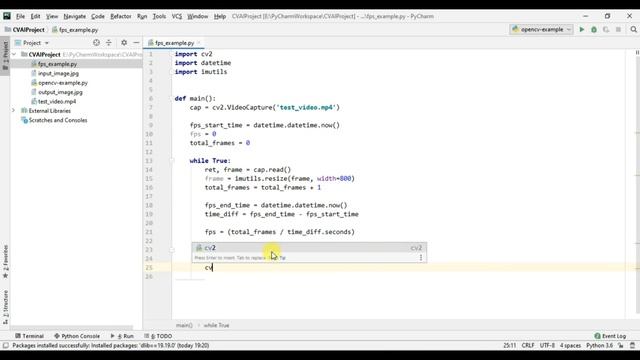
Task: Open the Terminal tool window
Action: [x=29, y=336]
